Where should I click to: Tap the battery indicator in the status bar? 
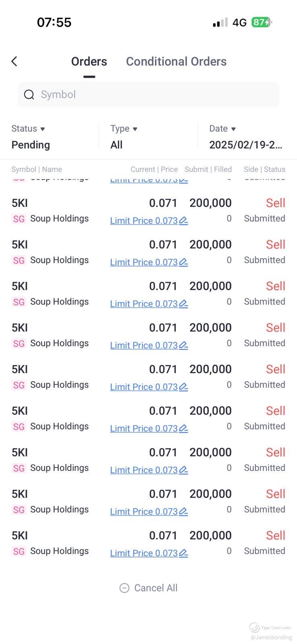click(262, 22)
